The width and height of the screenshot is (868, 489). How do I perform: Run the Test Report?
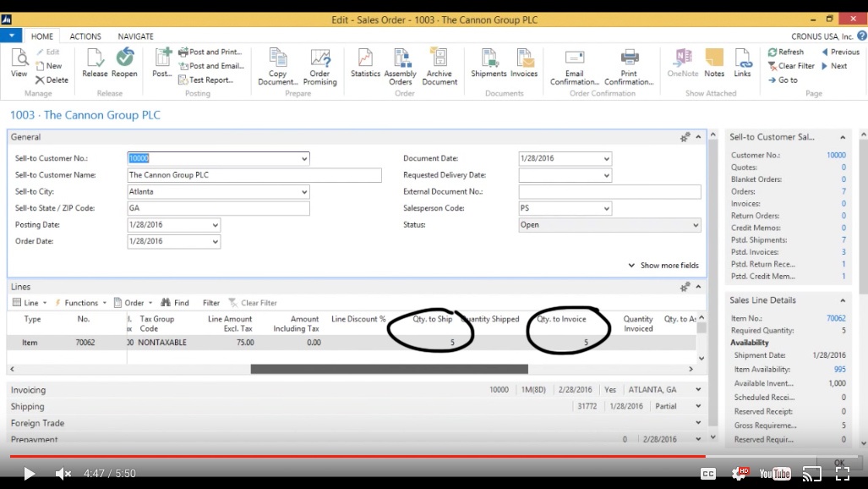pyautogui.click(x=206, y=80)
